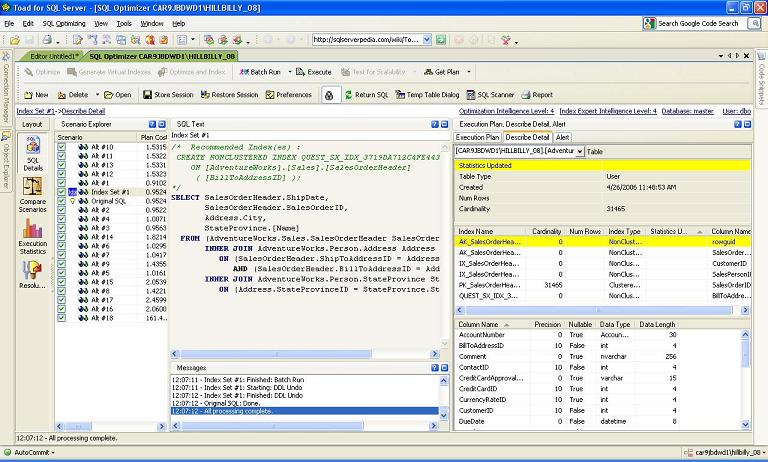Click Index Expert Intelligence Level: 4 link

point(608,111)
